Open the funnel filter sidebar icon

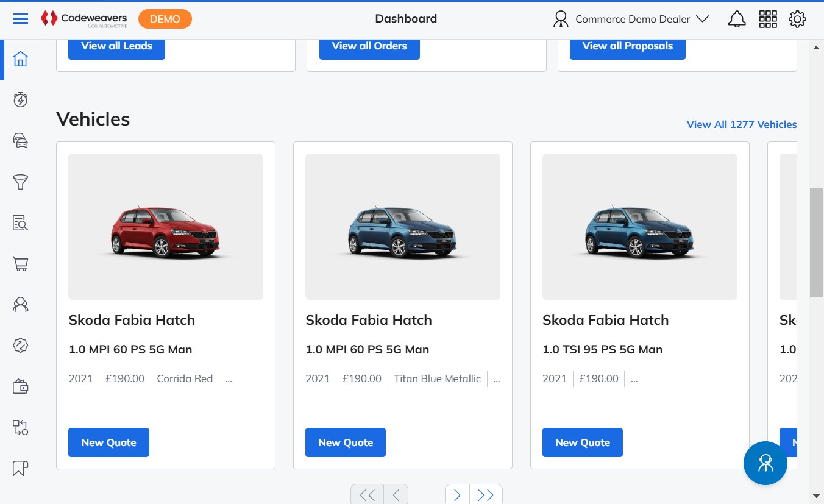[x=21, y=182]
